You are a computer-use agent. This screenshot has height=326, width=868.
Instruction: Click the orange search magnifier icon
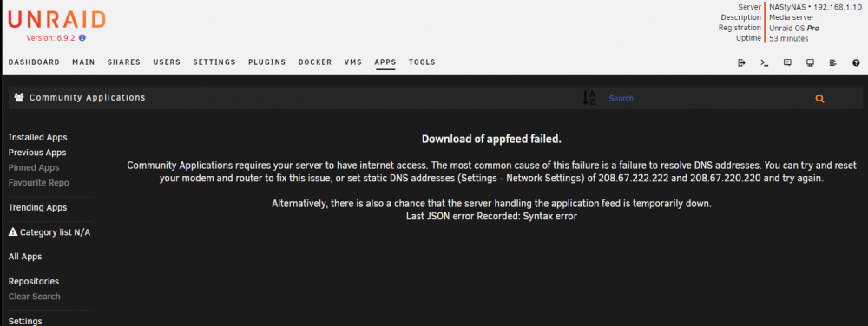[x=820, y=99]
